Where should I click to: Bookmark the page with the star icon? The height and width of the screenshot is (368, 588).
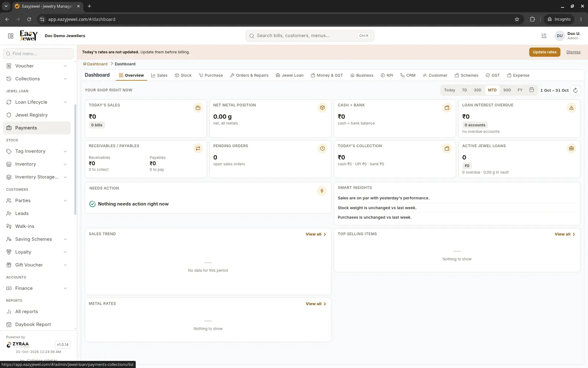pos(517,19)
